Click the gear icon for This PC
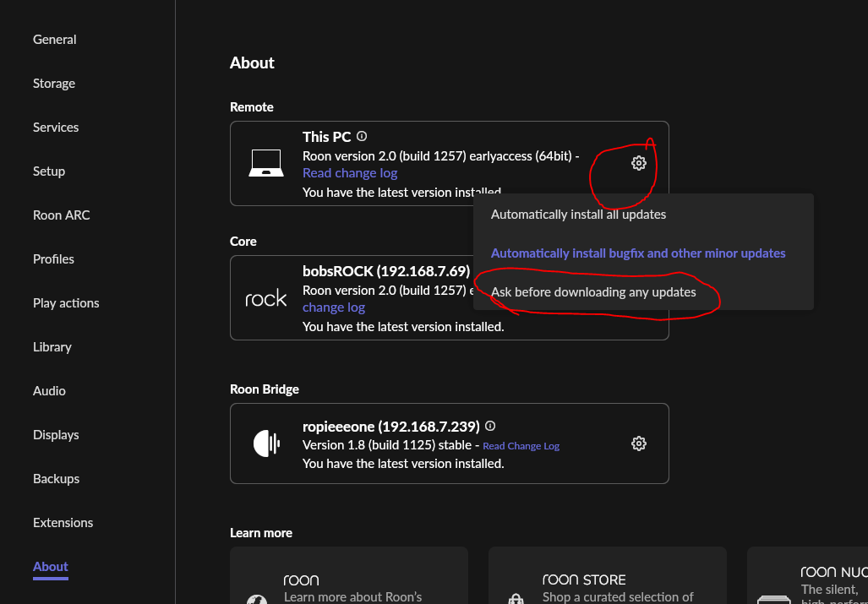Screen dimensions: 868x604 [x=639, y=163]
